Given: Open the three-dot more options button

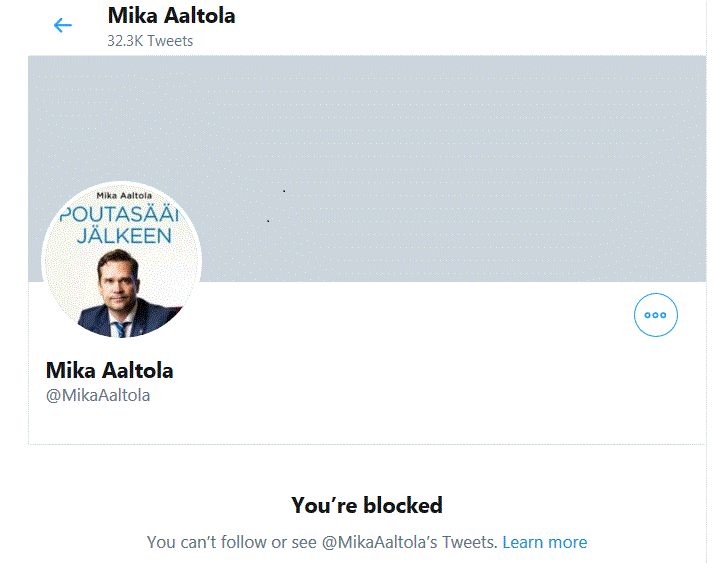Looking at the screenshot, I should [x=656, y=315].
